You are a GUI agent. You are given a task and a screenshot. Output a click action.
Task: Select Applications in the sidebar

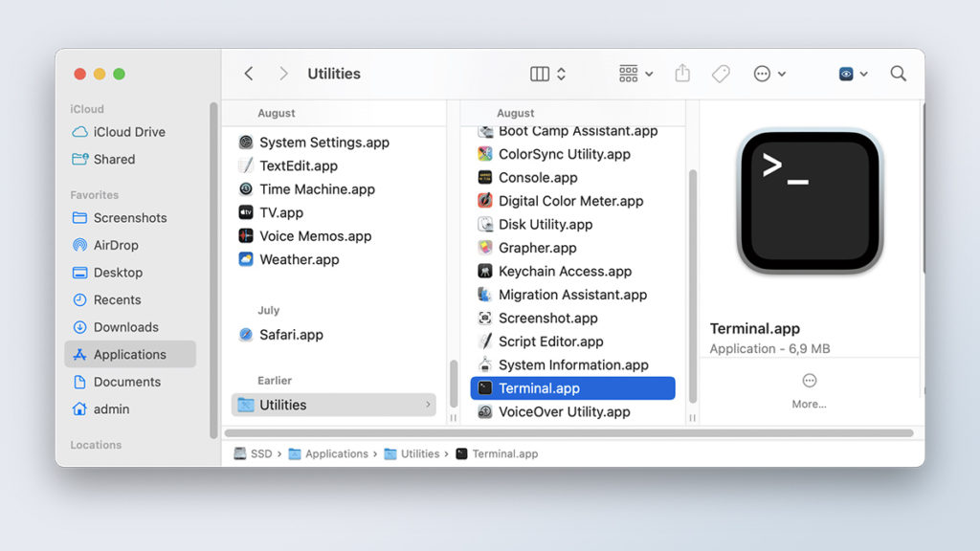(131, 354)
